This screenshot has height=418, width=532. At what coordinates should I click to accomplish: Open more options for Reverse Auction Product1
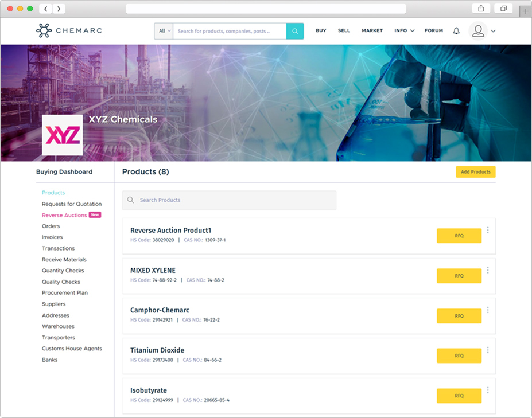pos(488,230)
